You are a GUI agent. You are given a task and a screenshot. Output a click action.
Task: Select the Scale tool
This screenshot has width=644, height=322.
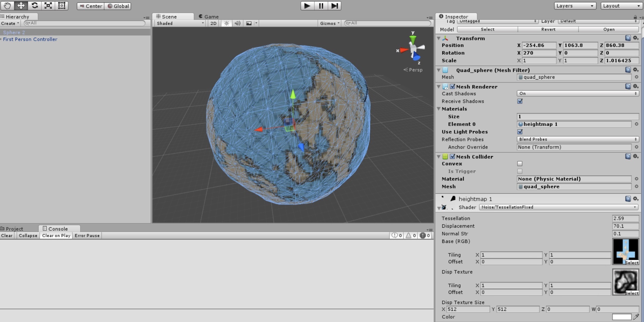tap(48, 6)
